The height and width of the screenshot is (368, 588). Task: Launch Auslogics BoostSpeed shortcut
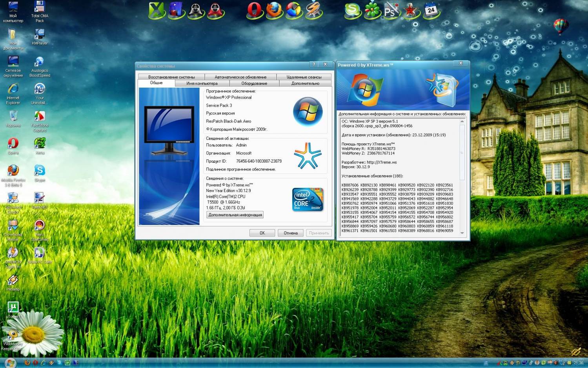tap(40, 66)
